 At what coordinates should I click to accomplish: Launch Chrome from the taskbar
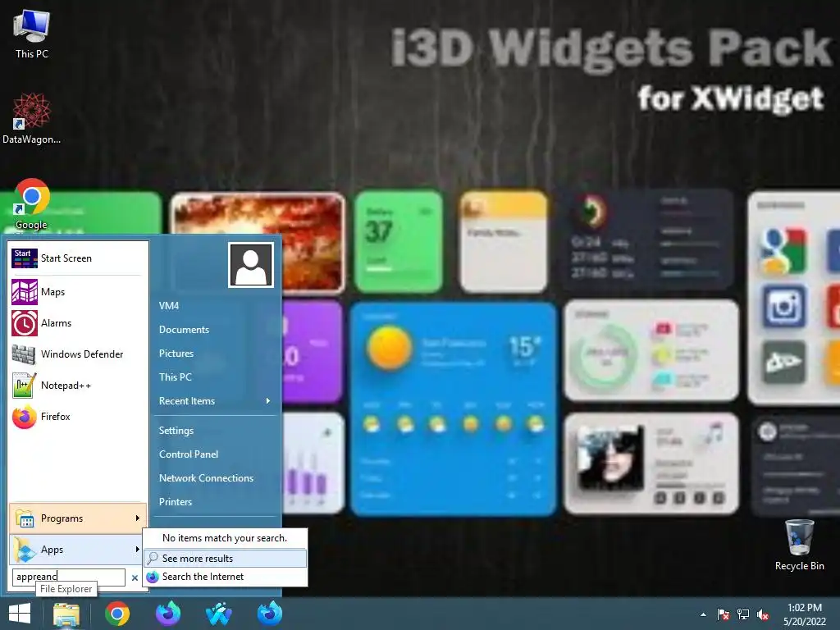coord(117,614)
